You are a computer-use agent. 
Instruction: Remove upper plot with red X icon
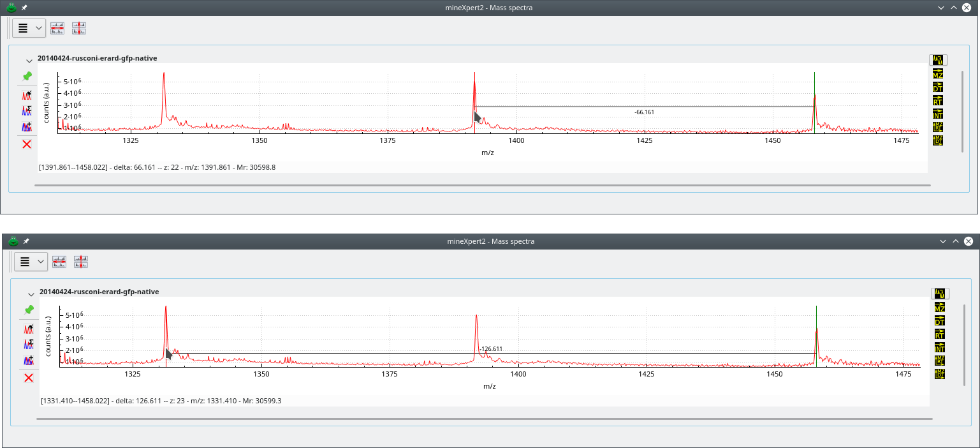27,144
